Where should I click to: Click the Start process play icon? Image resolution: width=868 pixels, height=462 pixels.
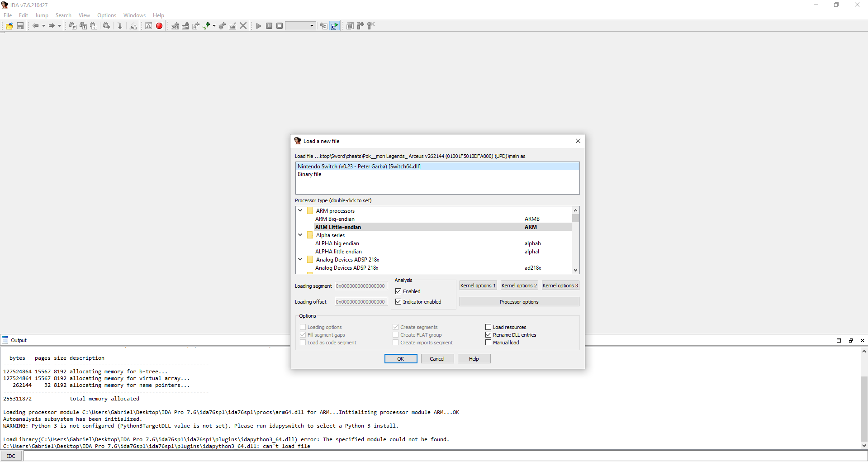coord(259,26)
